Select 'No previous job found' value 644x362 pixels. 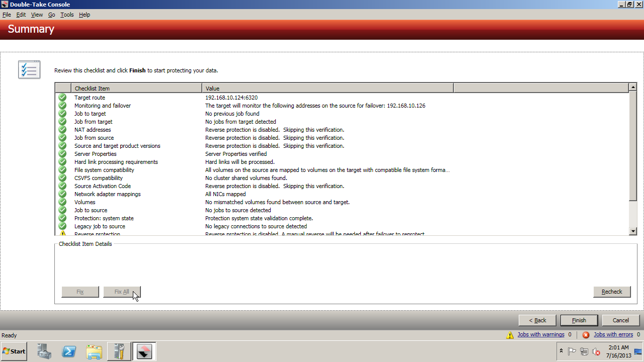[232, 114]
